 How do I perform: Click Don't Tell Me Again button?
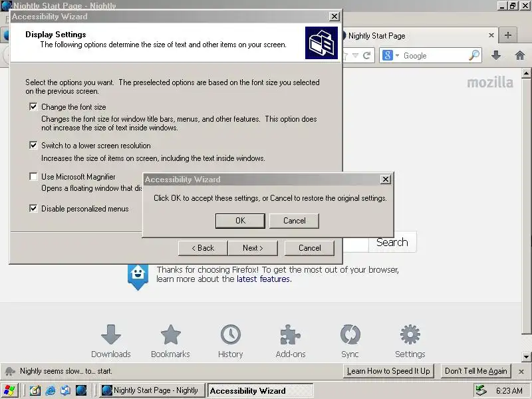tap(475, 371)
